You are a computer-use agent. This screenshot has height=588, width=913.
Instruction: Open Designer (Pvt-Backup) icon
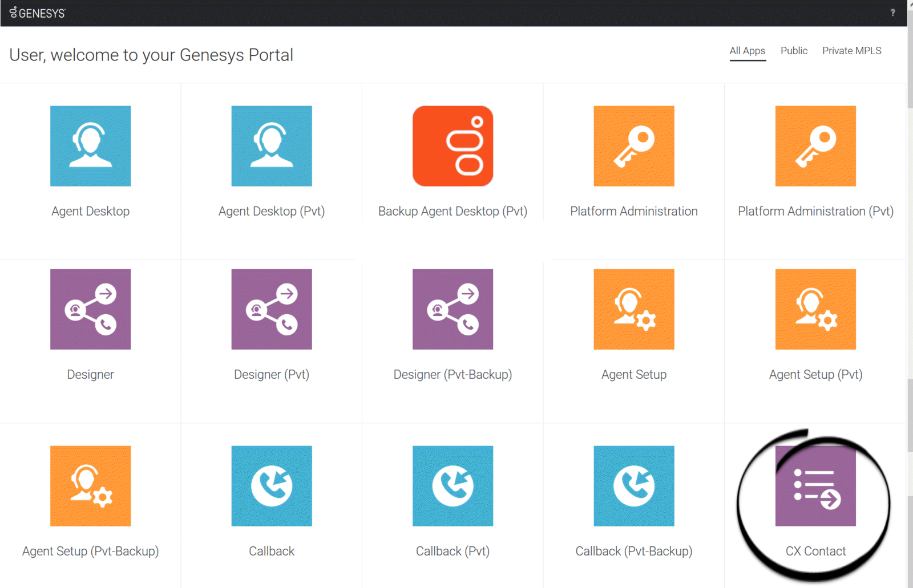coord(453,309)
